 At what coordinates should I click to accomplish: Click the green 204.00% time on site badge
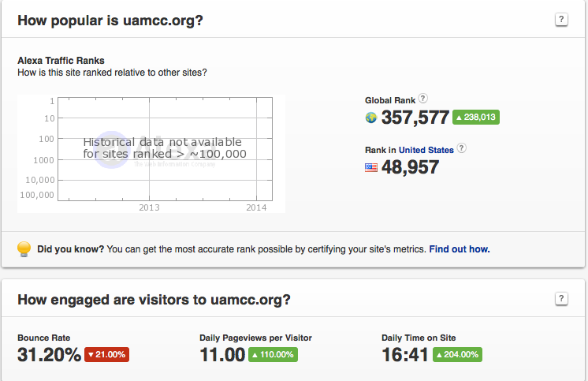[x=457, y=354]
